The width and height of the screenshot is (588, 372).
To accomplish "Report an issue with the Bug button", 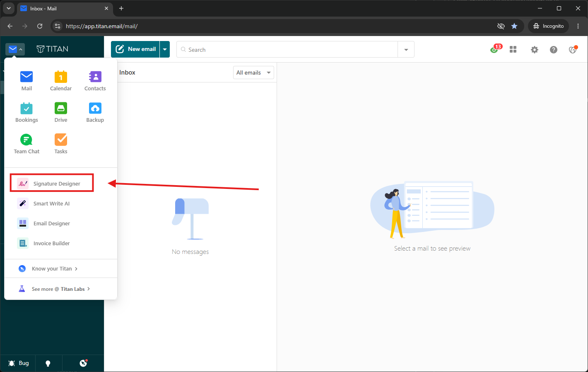I will 19,363.
